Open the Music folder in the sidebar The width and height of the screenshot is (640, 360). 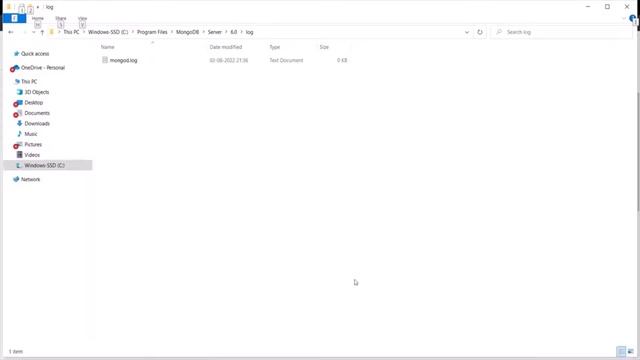(31, 134)
